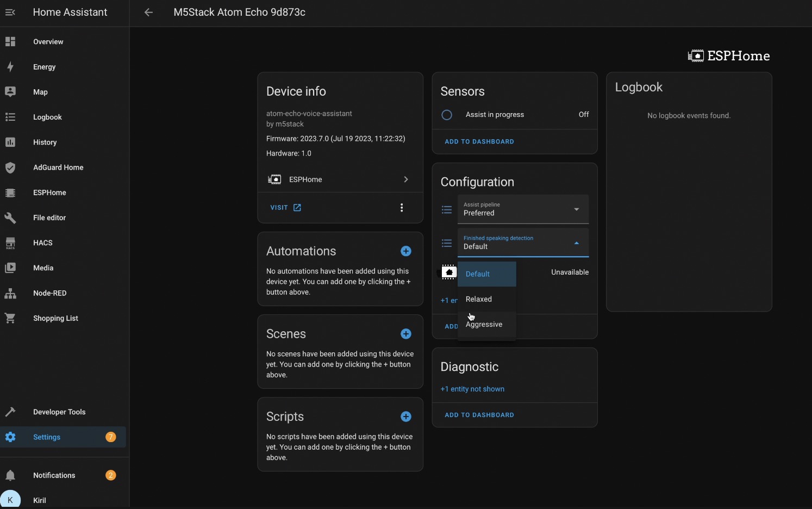
Task: Click the ESPHome chip icon in sidebar
Action: tap(10, 193)
